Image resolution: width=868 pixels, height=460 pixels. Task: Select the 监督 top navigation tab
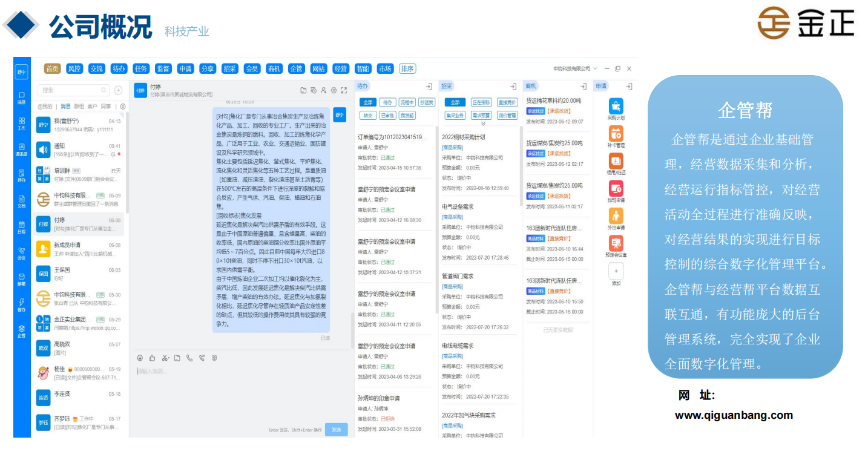pyautogui.click(x=163, y=69)
